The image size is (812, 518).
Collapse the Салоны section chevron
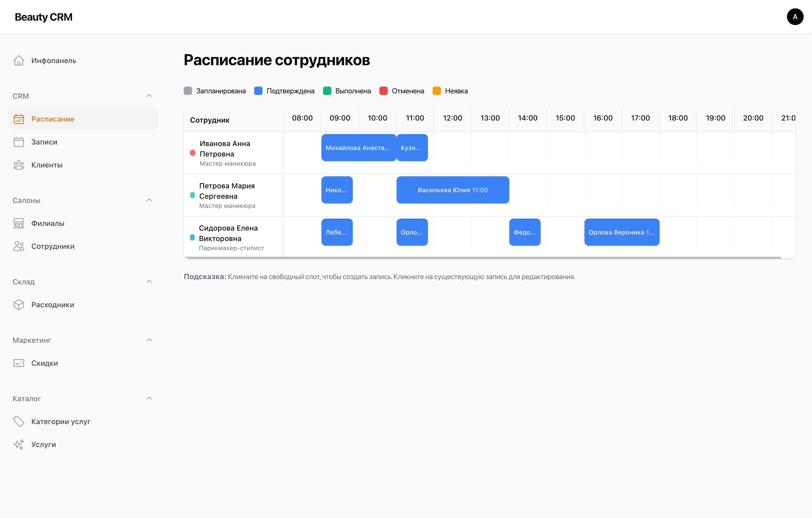pyautogui.click(x=150, y=200)
